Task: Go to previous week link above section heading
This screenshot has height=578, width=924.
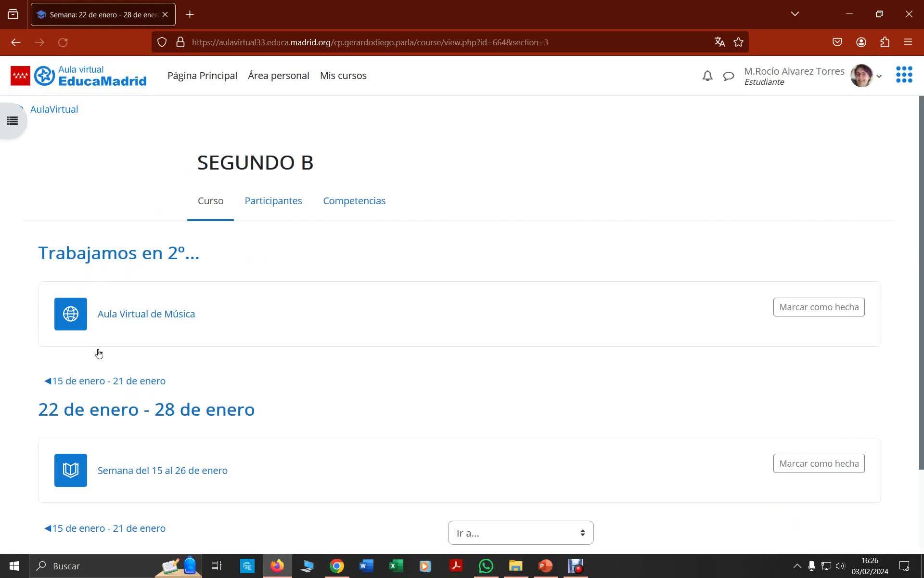Action: [105, 381]
